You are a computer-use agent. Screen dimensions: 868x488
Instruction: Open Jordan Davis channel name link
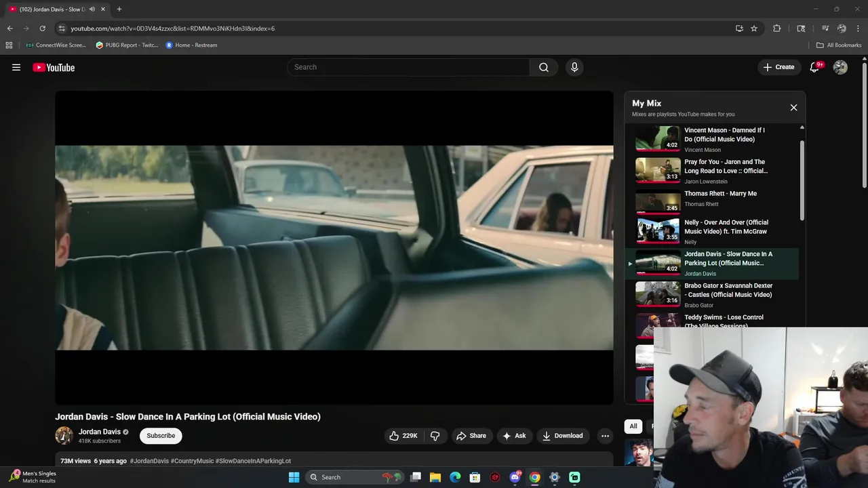tap(100, 432)
